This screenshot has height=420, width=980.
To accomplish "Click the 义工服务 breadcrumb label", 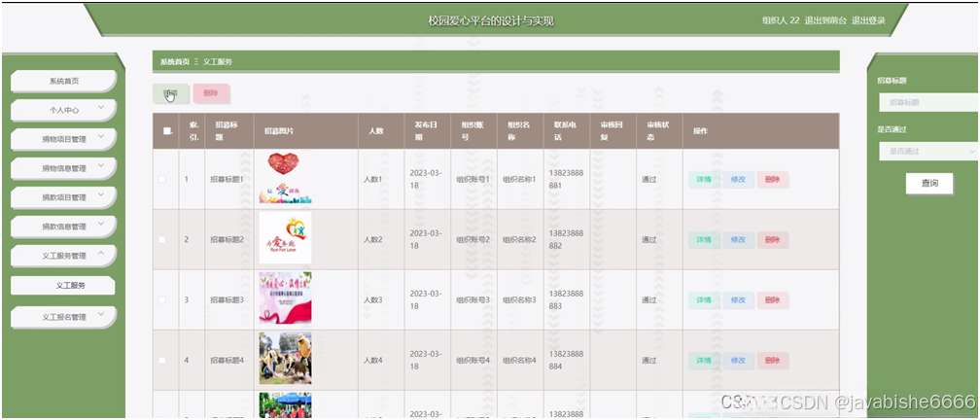I will (218, 62).
